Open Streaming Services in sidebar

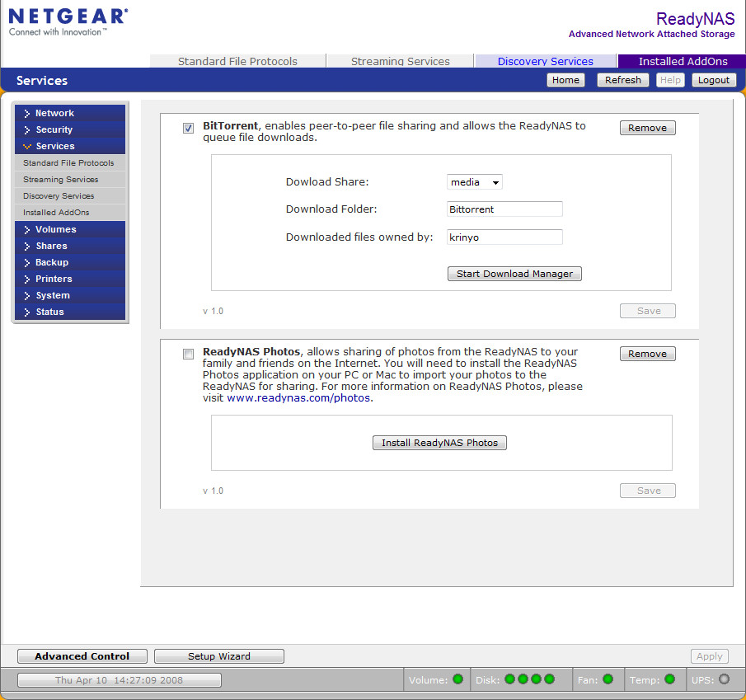pos(70,180)
